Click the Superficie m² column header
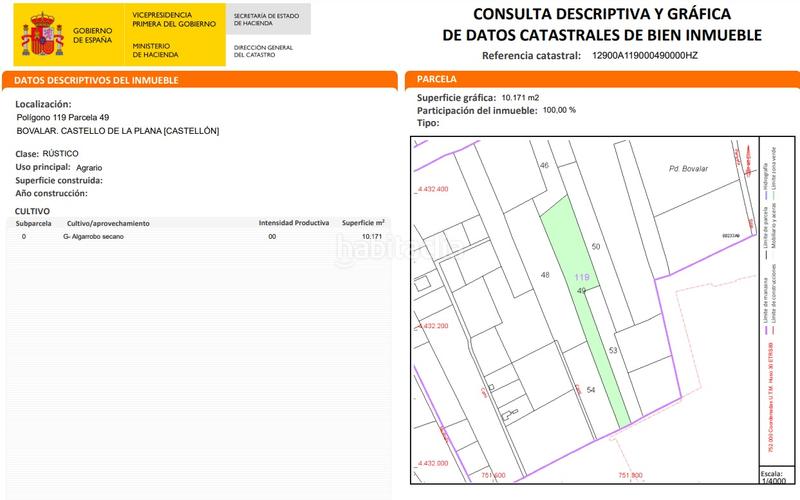Screen dimensions: 800x500 (363, 223)
